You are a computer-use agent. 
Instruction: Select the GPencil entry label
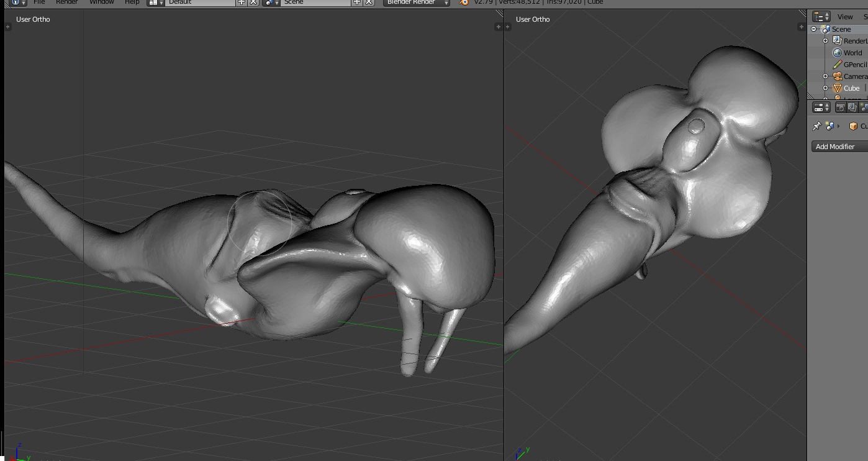tap(856, 65)
